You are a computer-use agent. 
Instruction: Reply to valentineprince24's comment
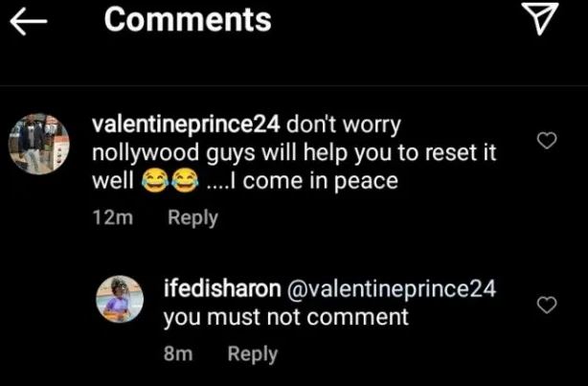pos(192,217)
